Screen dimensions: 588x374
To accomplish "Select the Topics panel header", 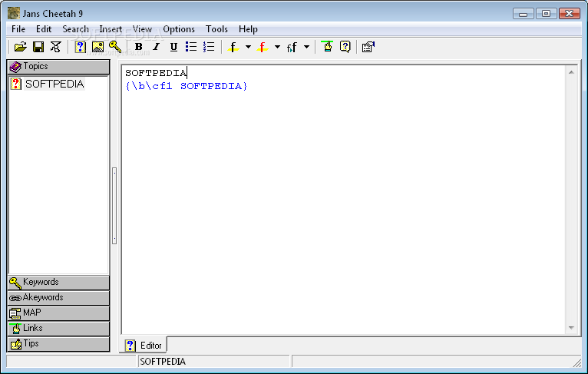I will point(58,67).
